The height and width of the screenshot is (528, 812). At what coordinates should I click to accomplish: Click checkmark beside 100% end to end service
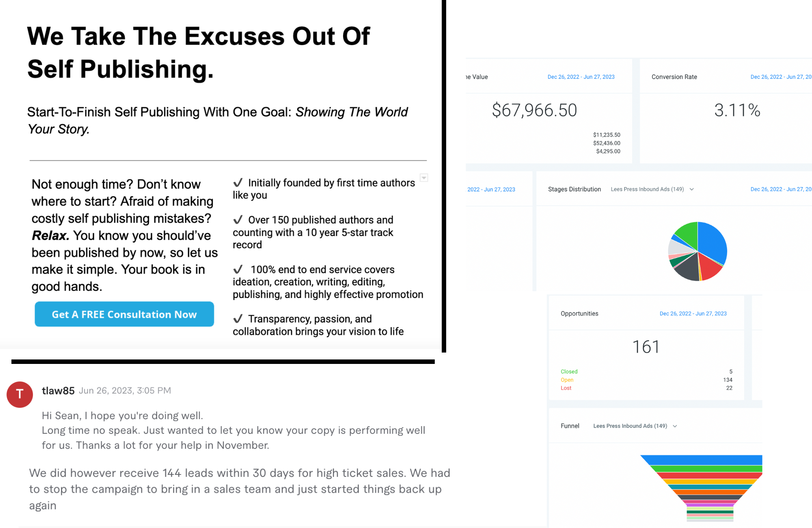(238, 269)
